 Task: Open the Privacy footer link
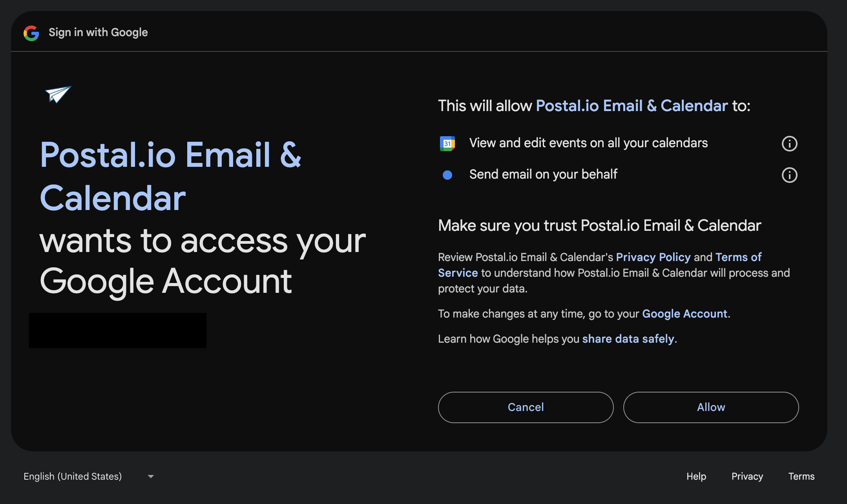tap(747, 477)
